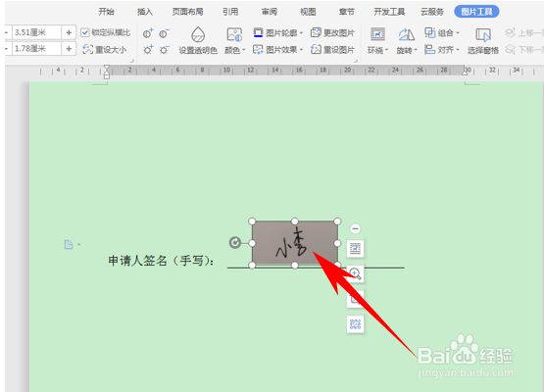Click the size group dialog launcher corner
Viewport: 544px width, 392px height.
point(131,61)
